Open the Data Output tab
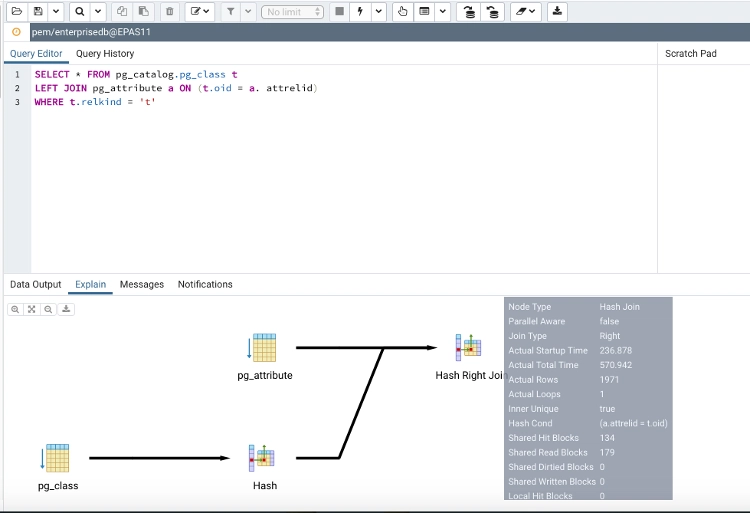 point(35,284)
